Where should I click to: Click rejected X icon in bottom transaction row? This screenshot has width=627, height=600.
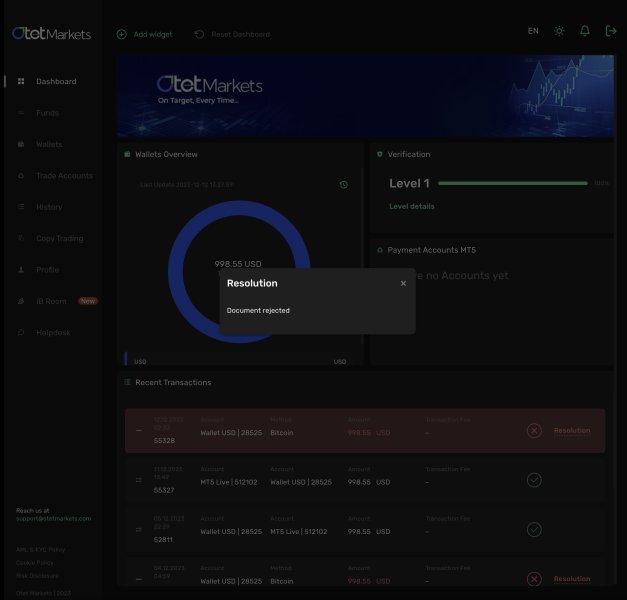[x=534, y=579]
